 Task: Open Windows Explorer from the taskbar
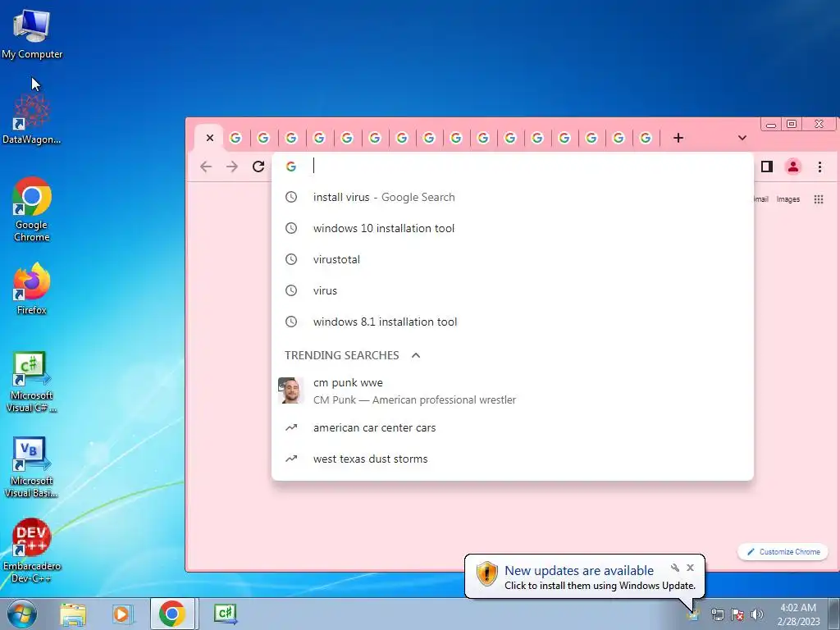tap(73, 614)
